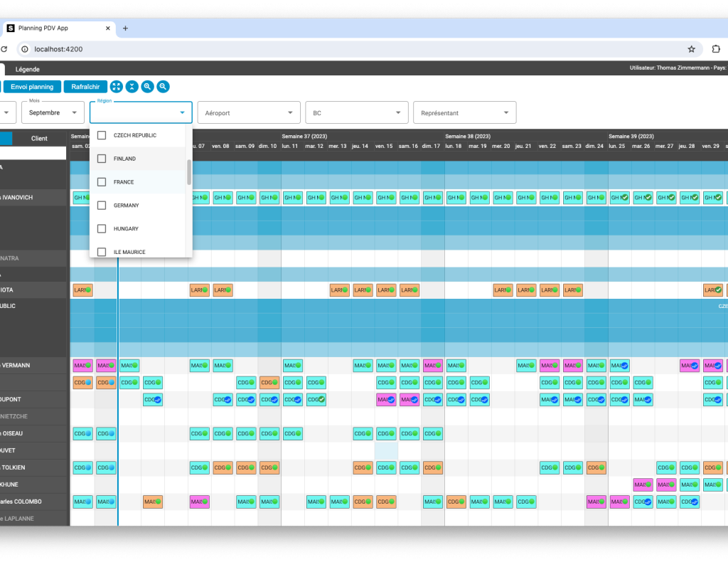Click the collapse rows icon
The width and height of the screenshot is (728, 562).
pyautogui.click(x=132, y=86)
